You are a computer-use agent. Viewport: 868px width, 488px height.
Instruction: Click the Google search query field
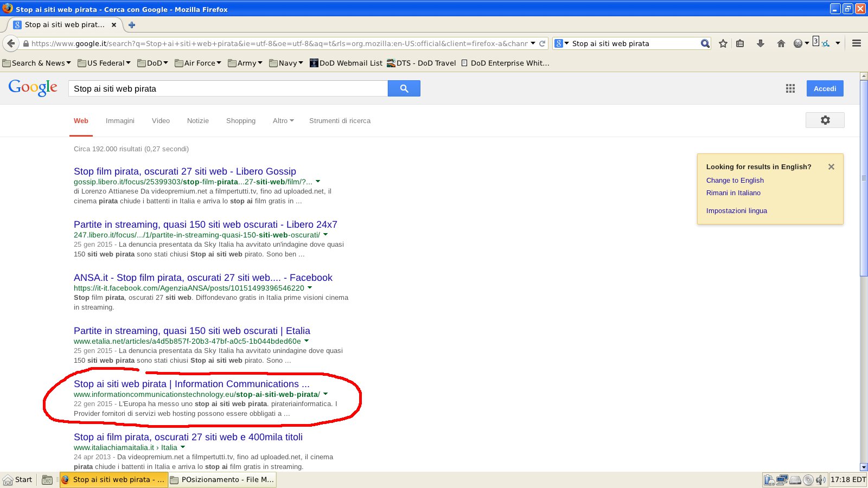[x=228, y=88]
